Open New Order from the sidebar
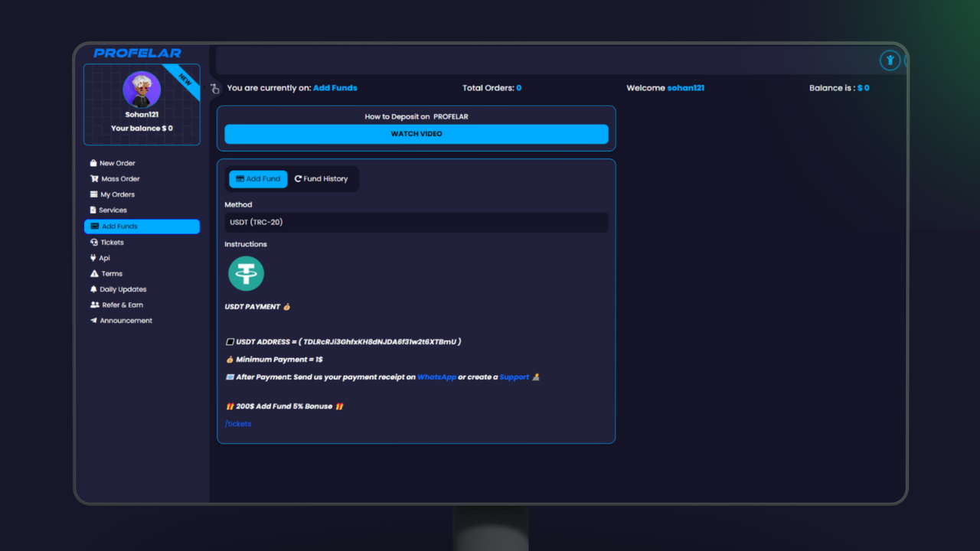The height and width of the screenshot is (551, 980). point(117,163)
